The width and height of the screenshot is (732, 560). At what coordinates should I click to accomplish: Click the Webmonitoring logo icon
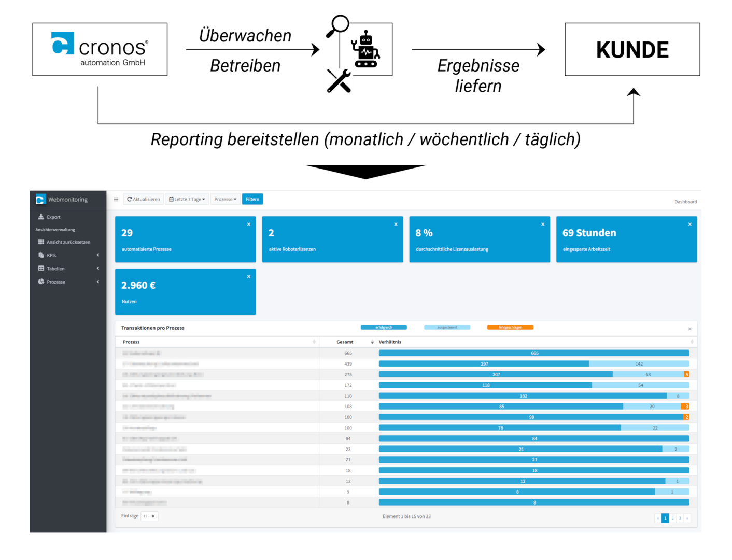coord(40,200)
